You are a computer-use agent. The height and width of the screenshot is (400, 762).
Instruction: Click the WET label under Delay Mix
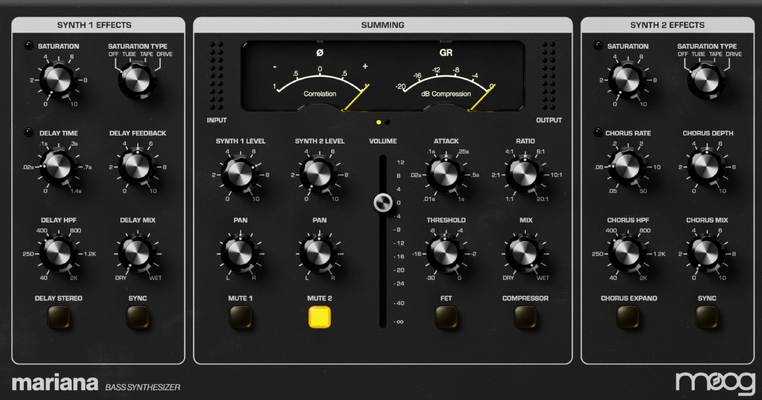[156, 278]
